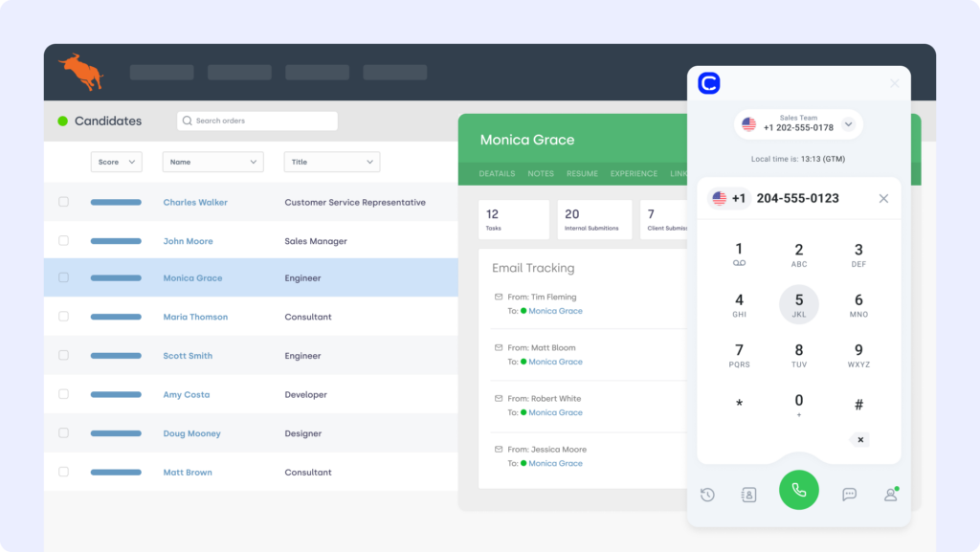Viewport: 980px width, 552px height.
Task: Check the checkbox beside Charles Walker
Action: 63,202
